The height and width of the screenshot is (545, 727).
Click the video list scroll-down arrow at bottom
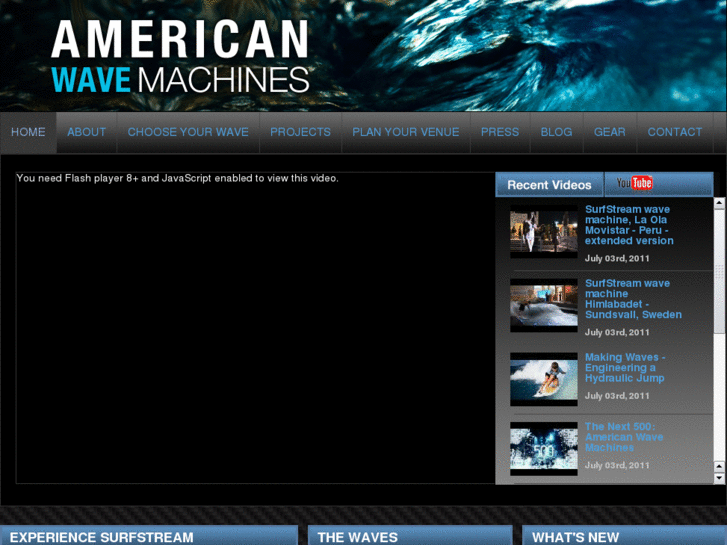(x=719, y=478)
